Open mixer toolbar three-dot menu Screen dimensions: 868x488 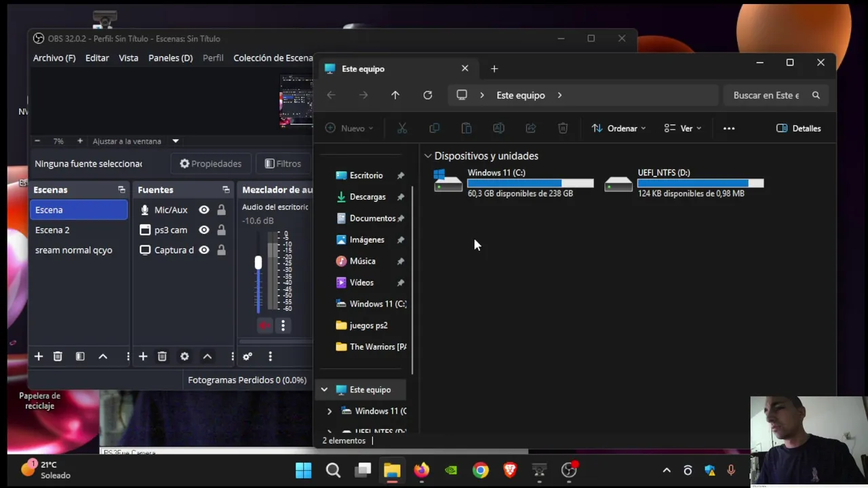tap(270, 357)
